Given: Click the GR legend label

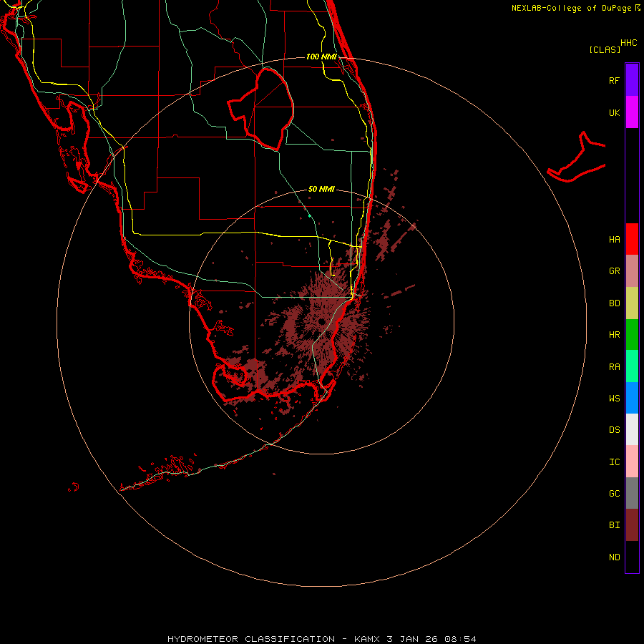Looking at the screenshot, I should tap(614, 271).
